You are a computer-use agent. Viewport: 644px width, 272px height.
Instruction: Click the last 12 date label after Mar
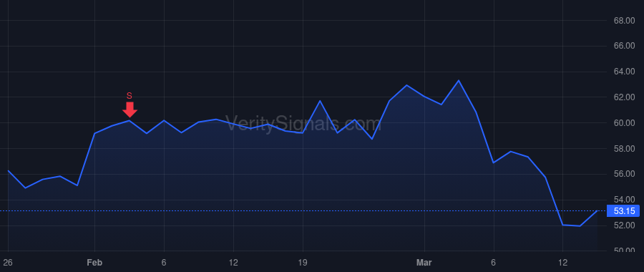pyautogui.click(x=562, y=263)
